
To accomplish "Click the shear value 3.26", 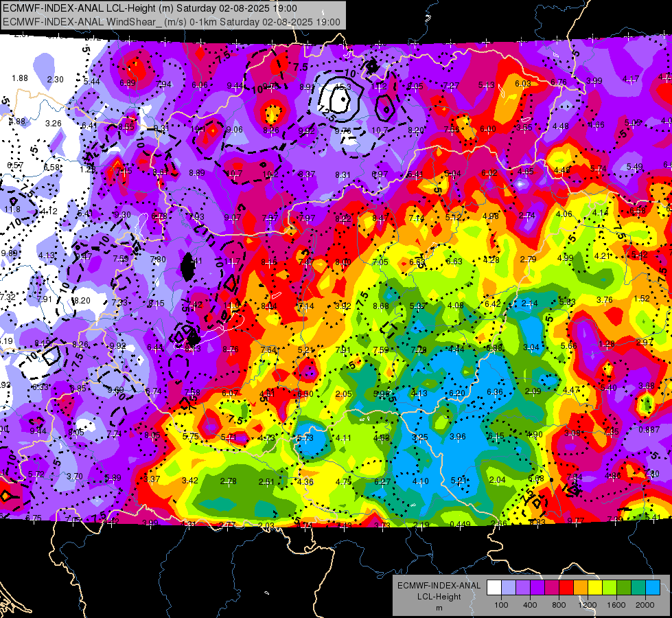I will coord(54,124).
